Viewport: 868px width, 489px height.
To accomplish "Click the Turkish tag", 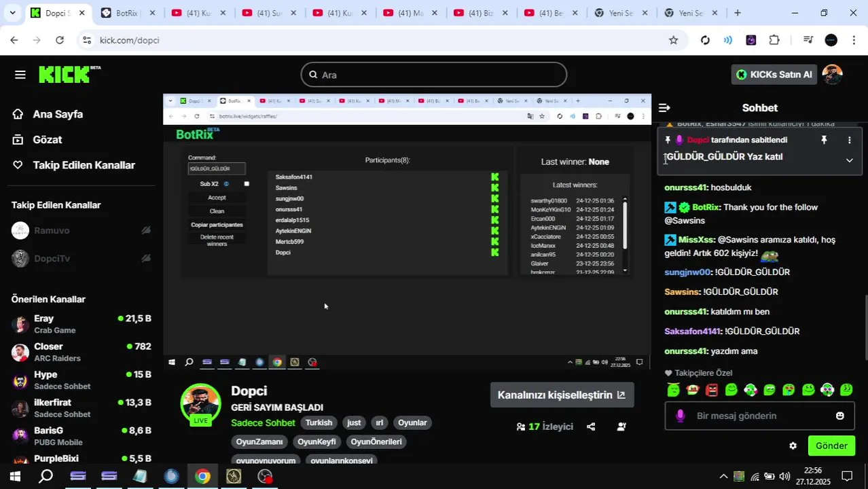I will click(319, 422).
